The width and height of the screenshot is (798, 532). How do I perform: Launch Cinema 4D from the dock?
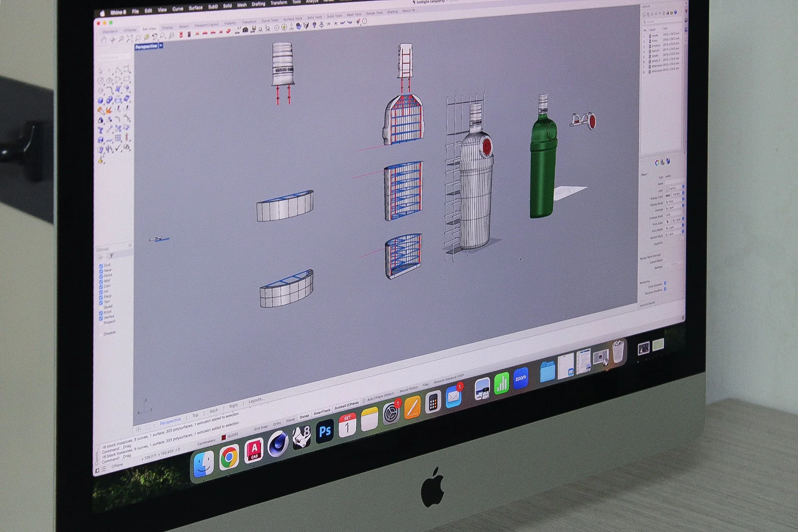click(x=278, y=443)
